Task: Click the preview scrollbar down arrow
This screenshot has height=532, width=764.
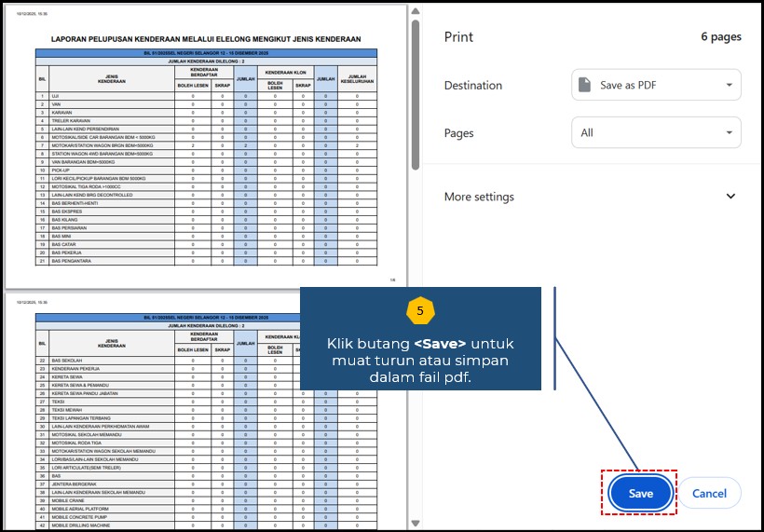Action: tap(416, 523)
